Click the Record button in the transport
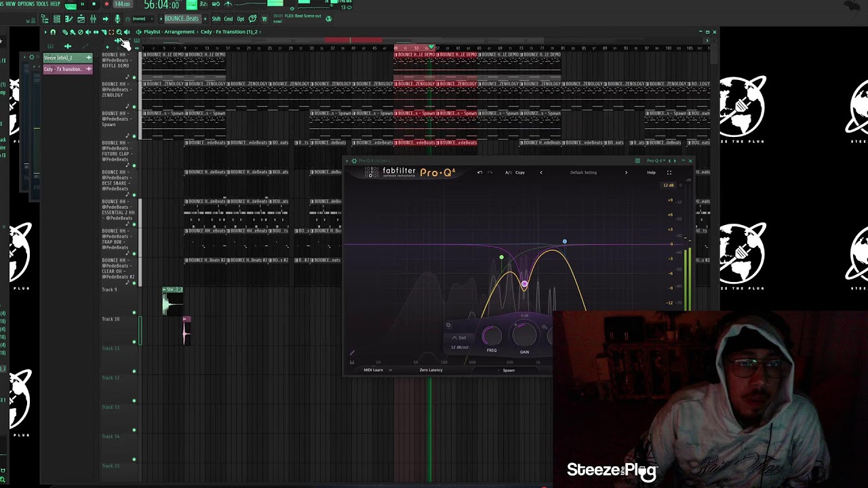The height and width of the screenshot is (488, 868). [106, 4]
